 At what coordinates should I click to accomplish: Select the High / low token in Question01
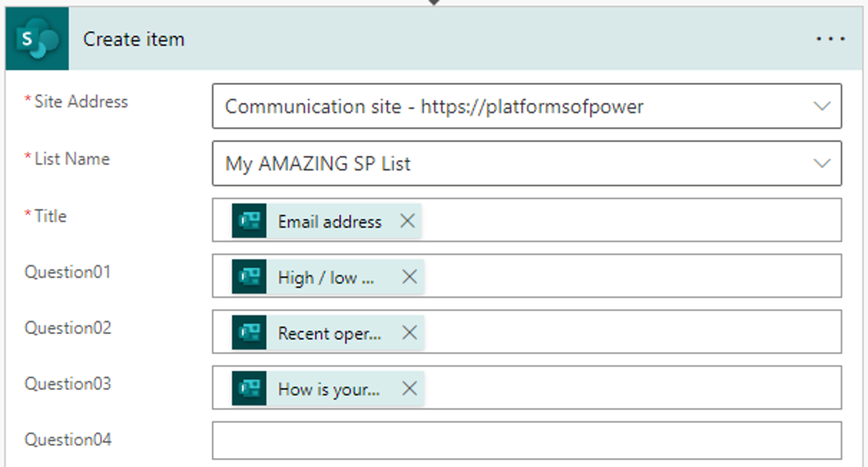tap(328, 277)
